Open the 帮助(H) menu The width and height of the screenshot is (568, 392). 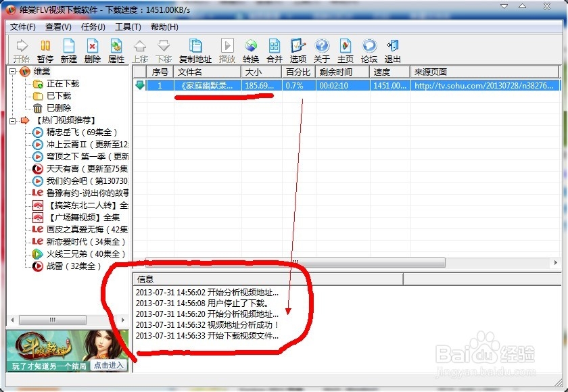pos(164,27)
